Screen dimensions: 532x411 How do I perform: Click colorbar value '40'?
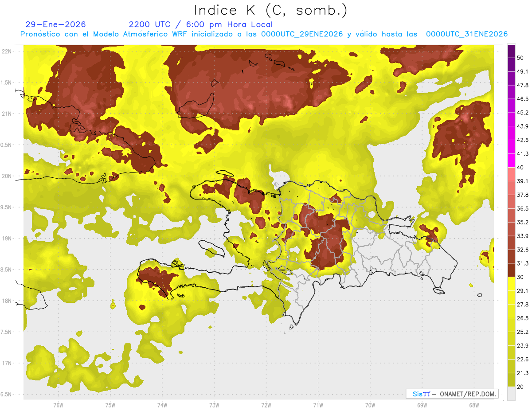(x=521, y=168)
